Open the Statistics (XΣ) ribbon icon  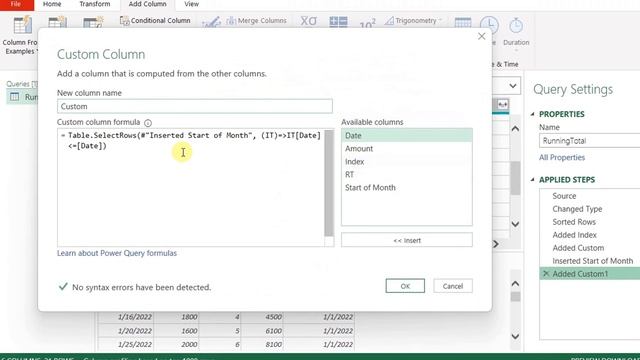(x=309, y=21)
